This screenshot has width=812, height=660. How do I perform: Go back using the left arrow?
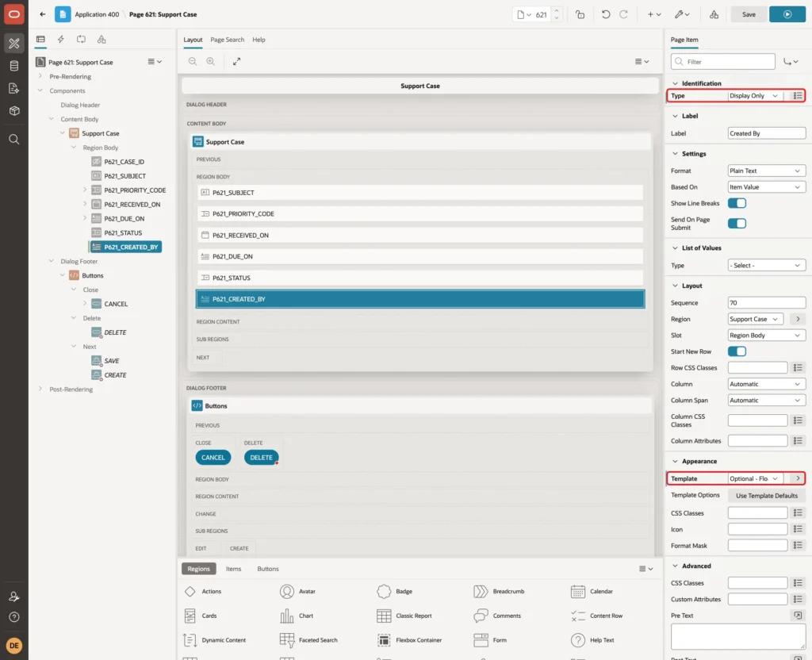point(43,14)
